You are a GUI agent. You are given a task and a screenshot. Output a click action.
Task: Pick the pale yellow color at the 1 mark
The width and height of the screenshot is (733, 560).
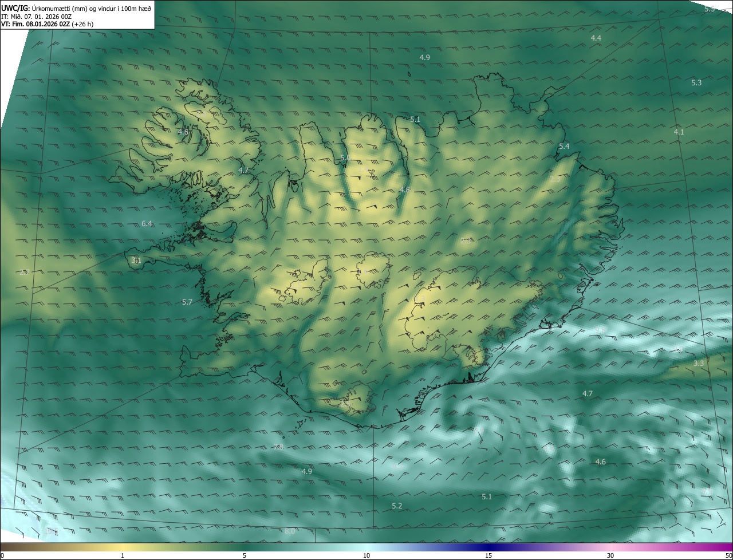tap(123, 547)
